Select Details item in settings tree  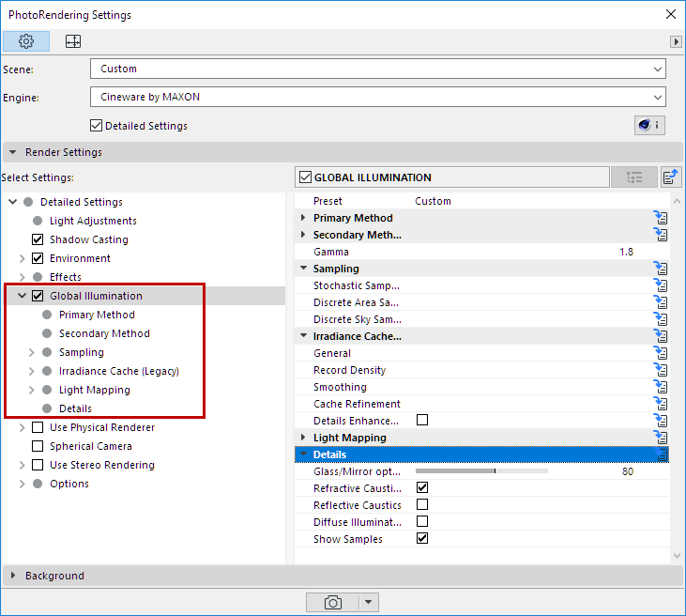coord(75,408)
